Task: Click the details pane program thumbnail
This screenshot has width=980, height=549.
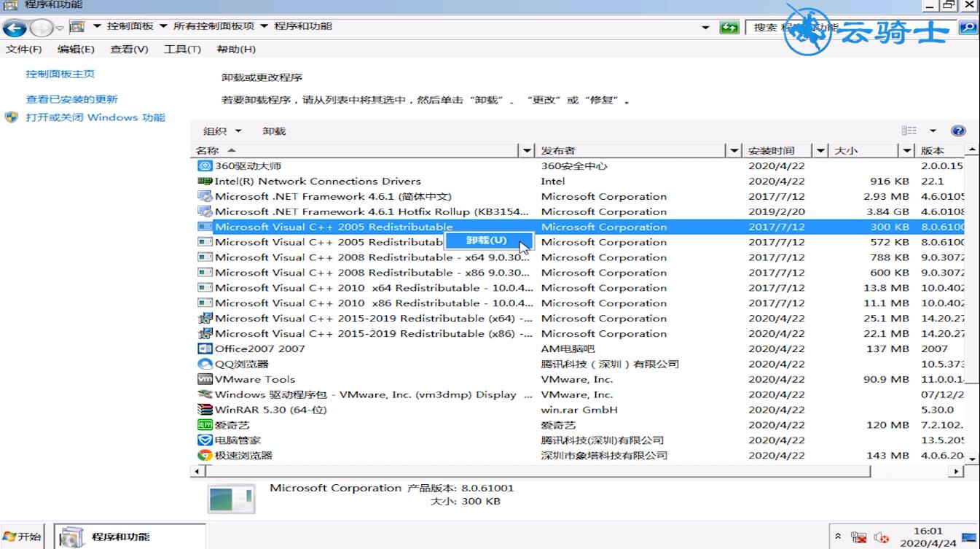Action: coord(231,499)
